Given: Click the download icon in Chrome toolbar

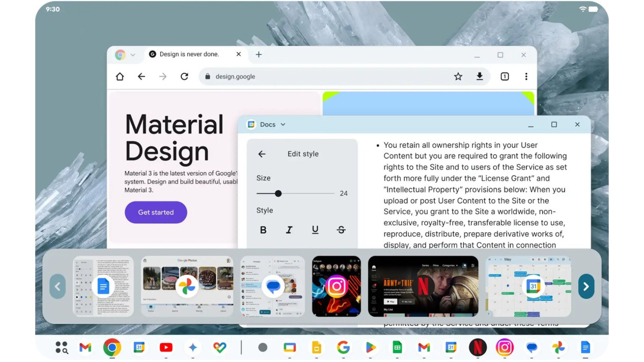Looking at the screenshot, I should (480, 76).
